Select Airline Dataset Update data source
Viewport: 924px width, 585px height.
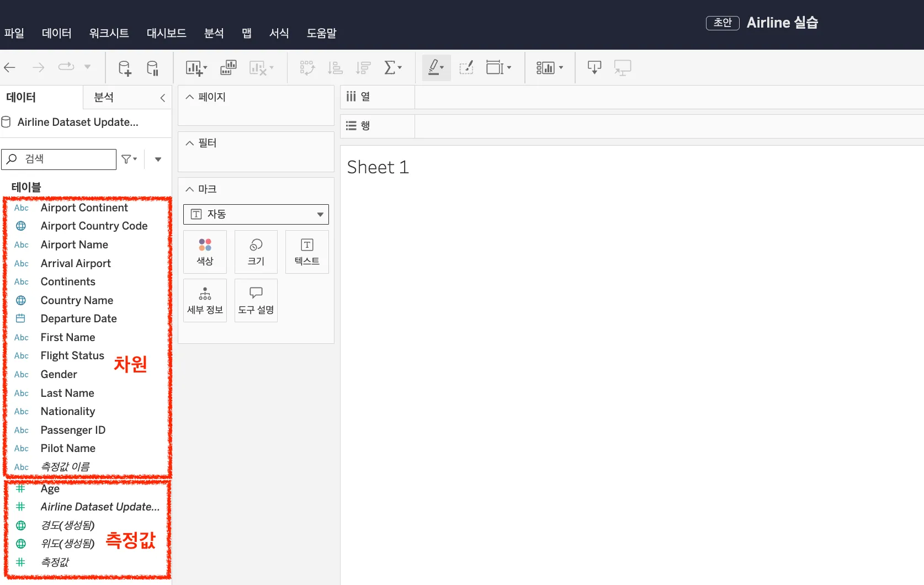pyautogui.click(x=78, y=122)
